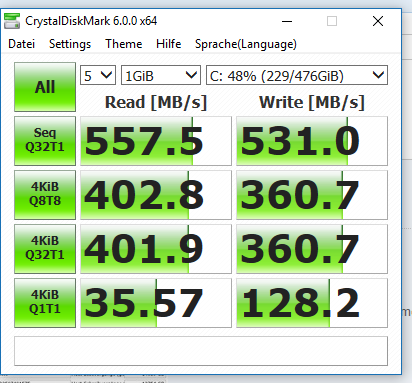Click the empty comment field at bottom

click(201, 351)
